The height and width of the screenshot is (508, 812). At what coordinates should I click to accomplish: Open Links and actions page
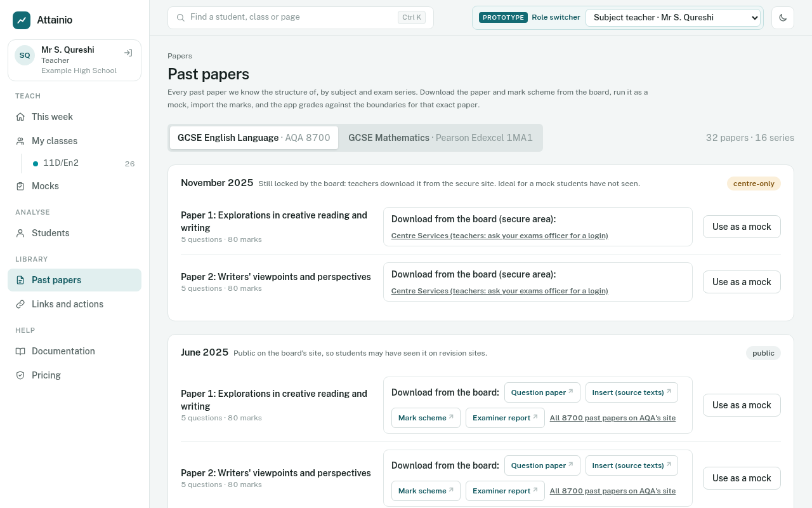[x=74, y=304]
